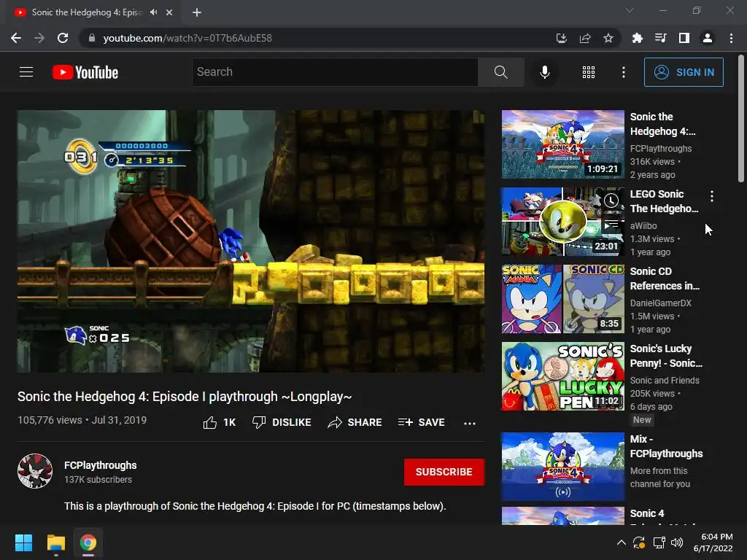Go forward with browser forward arrow
This screenshot has width=747, height=560.
[39, 38]
